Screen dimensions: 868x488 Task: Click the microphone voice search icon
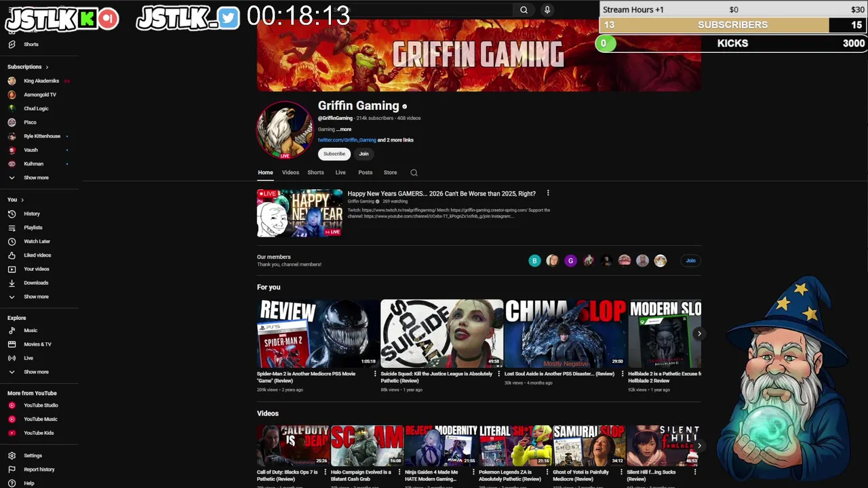pos(547,9)
